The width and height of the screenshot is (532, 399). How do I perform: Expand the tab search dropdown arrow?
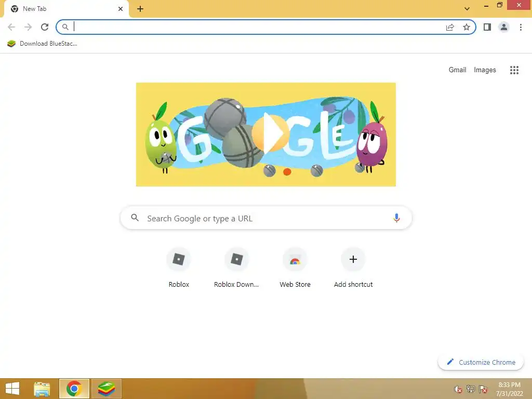click(467, 9)
